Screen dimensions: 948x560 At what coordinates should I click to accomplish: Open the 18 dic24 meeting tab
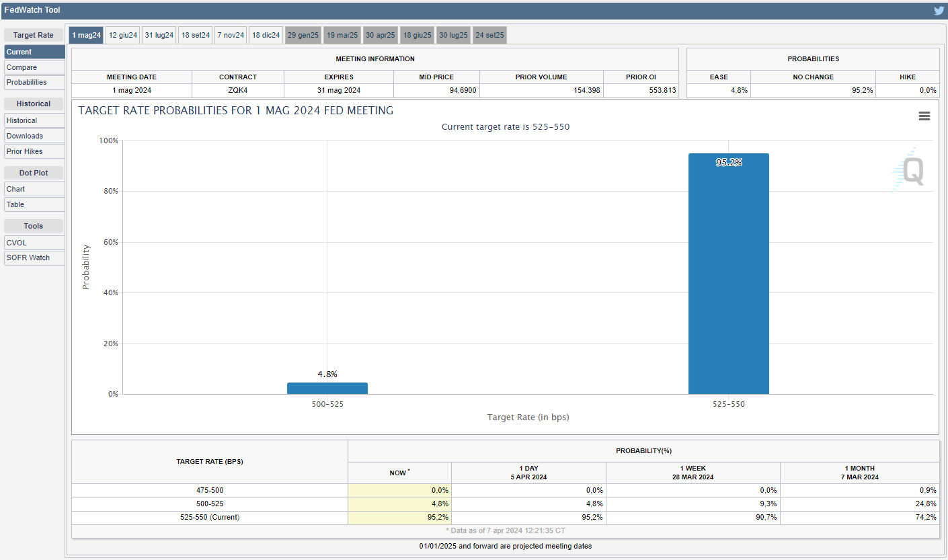click(x=266, y=35)
